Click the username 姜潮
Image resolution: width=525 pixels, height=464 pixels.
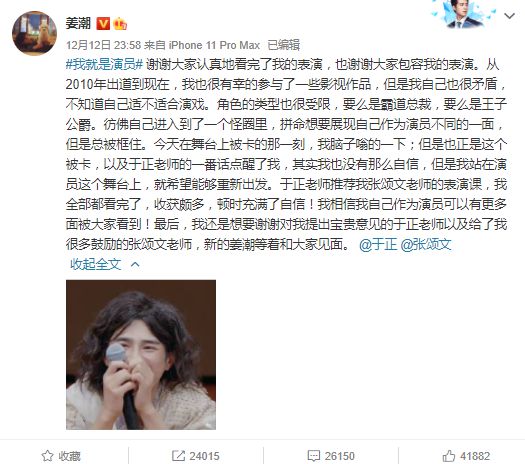tap(78, 23)
